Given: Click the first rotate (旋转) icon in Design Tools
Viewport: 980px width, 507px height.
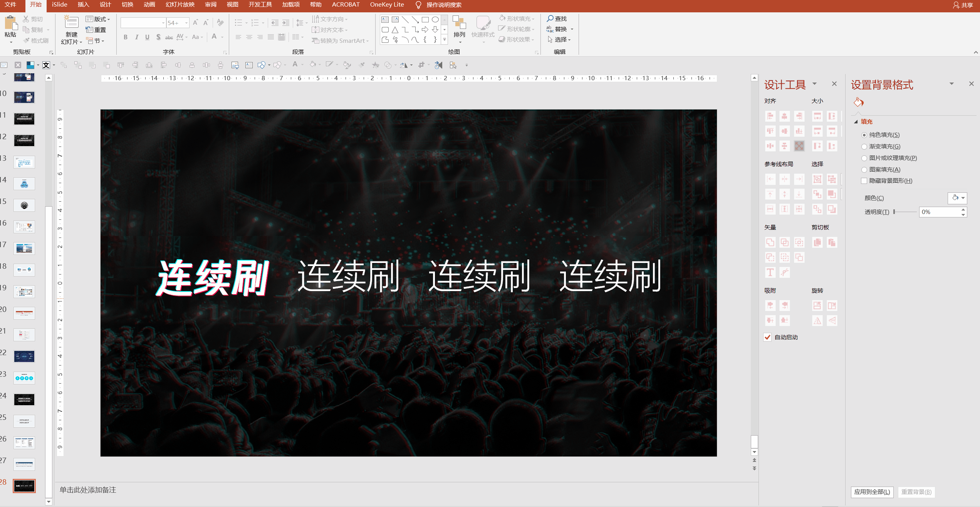Looking at the screenshot, I should coord(817,305).
